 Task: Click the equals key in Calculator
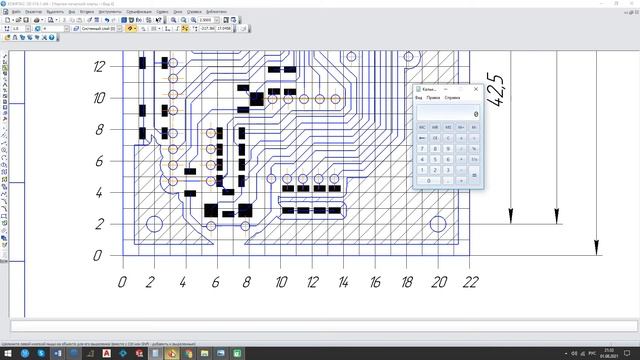[474, 175]
